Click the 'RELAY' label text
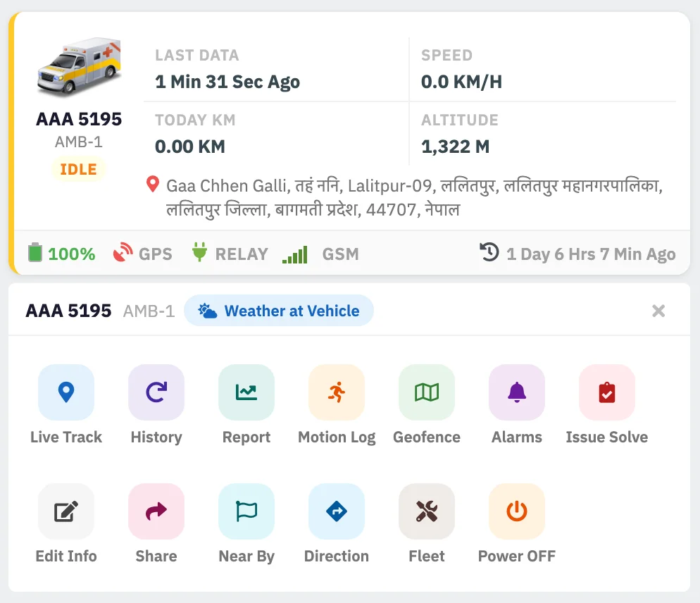The height and width of the screenshot is (603, 700). 242,254
